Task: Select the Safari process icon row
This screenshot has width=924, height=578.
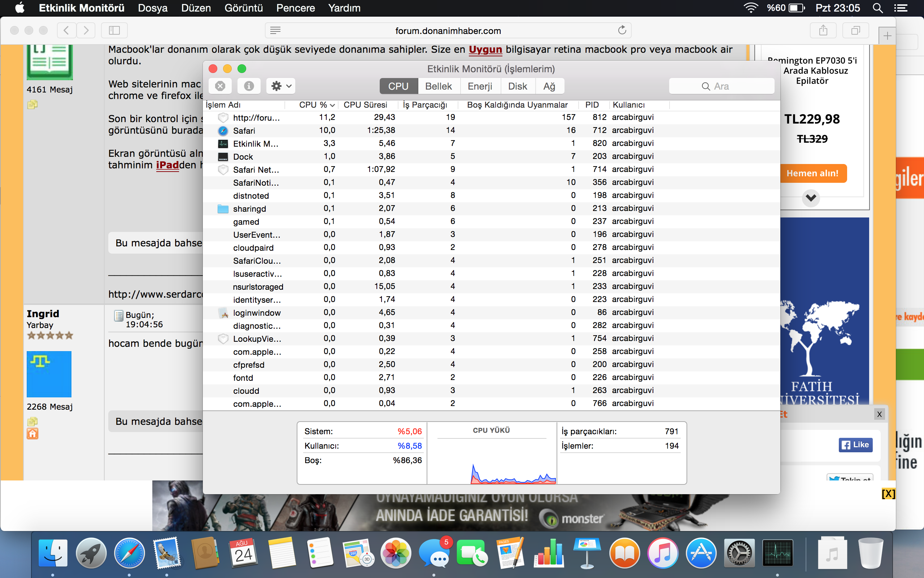Action: coord(223,131)
